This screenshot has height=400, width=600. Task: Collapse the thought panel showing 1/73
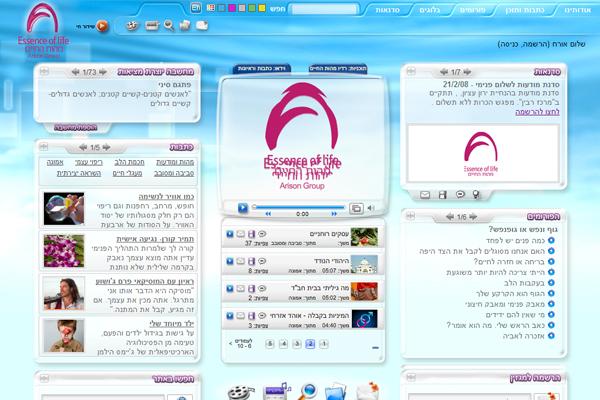coord(44,71)
